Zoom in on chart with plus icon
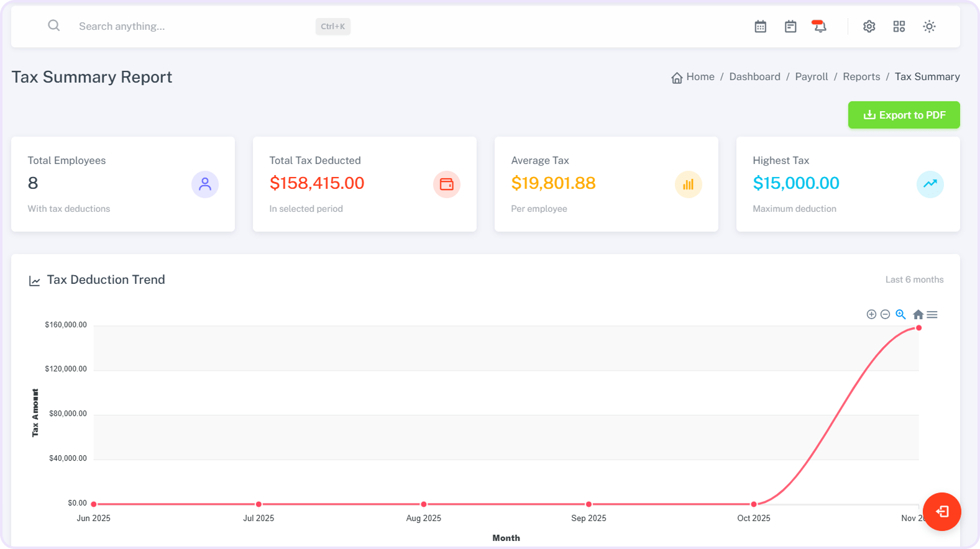The image size is (980, 549). click(x=871, y=314)
